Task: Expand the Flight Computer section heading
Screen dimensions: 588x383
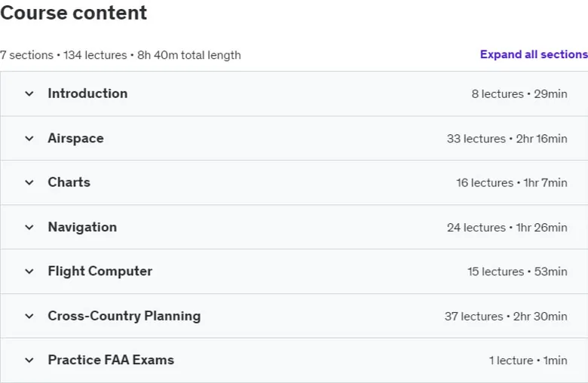Action: tap(100, 271)
